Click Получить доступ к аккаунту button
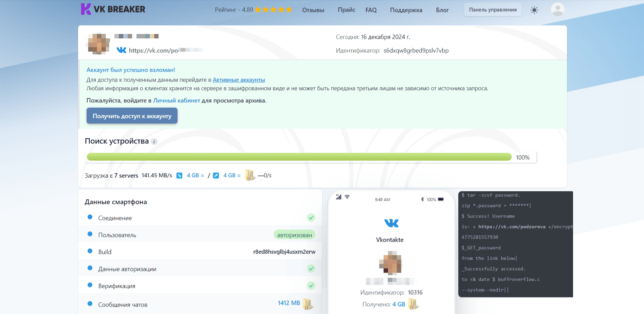Viewport: 644px width, 314px height. 132,116
